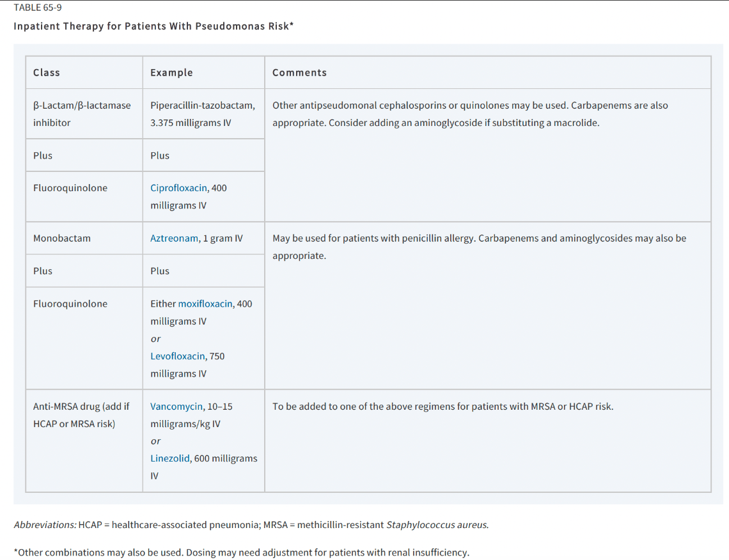Open the Levofloxacin drug link
This screenshot has width=729, height=560.
(x=178, y=356)
